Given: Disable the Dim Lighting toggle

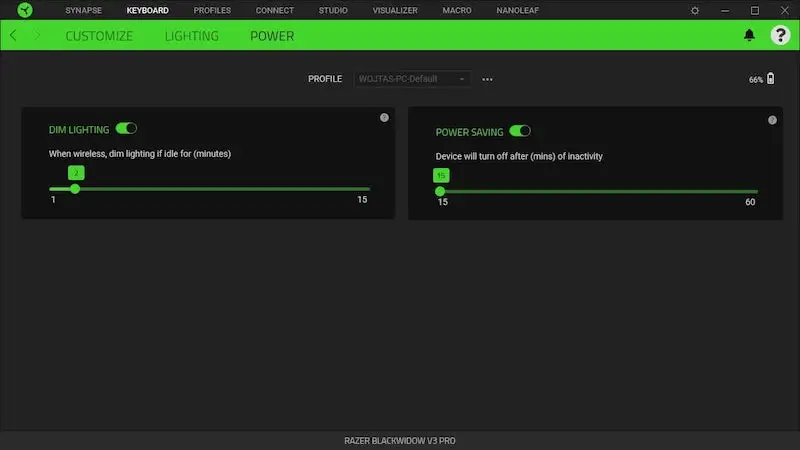Looking at the screenshot, I should (126, 129).
